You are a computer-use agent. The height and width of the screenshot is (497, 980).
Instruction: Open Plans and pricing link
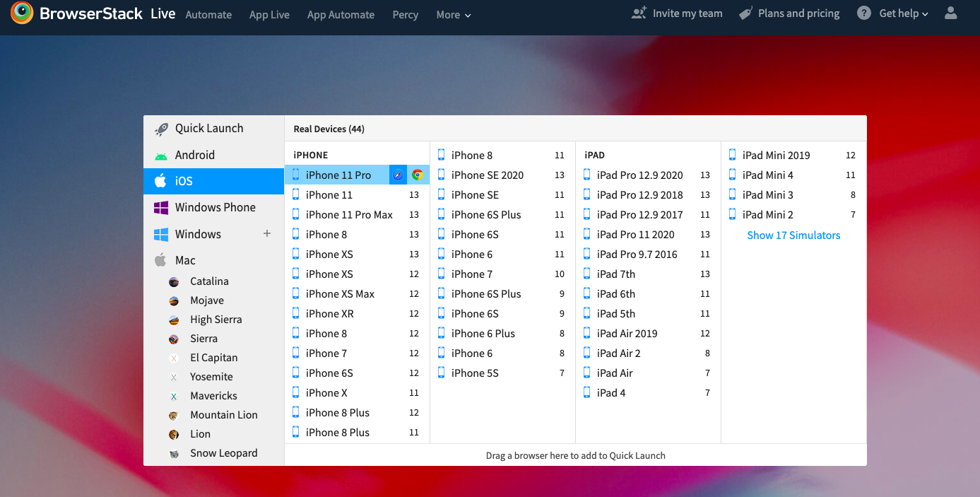[x=799, y=13]
